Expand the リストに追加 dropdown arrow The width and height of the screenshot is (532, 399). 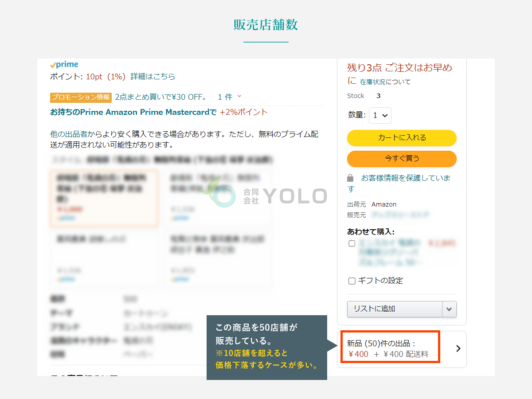449,309
